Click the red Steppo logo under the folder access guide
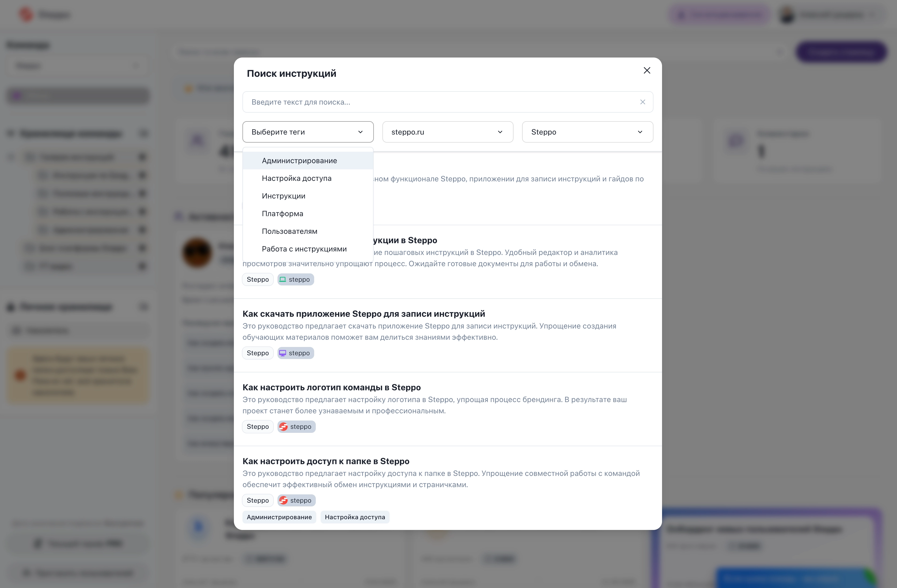This screenshot has width=897, height=588. pyautogui.click(x=283, y=500)
